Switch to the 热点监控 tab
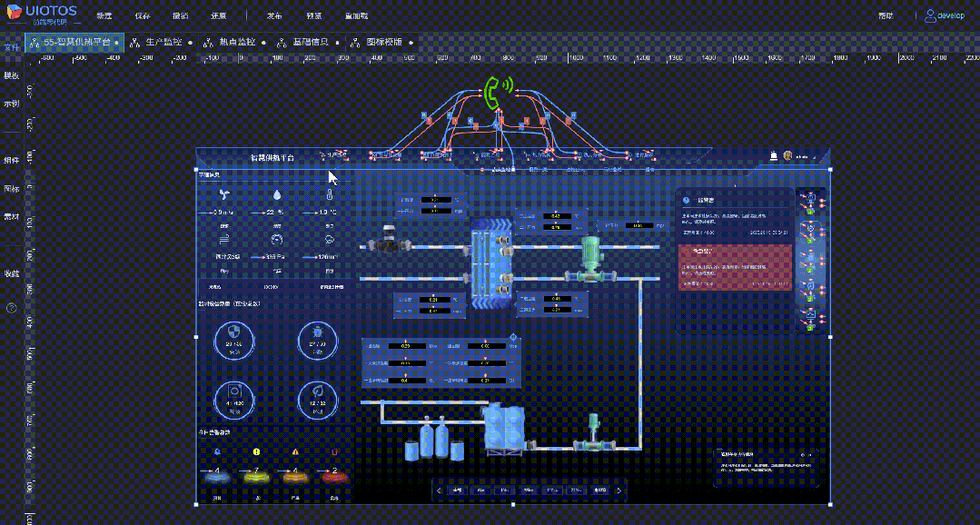Image resolution: width=980 pixels, height=525 pixels. coord(233,43)
